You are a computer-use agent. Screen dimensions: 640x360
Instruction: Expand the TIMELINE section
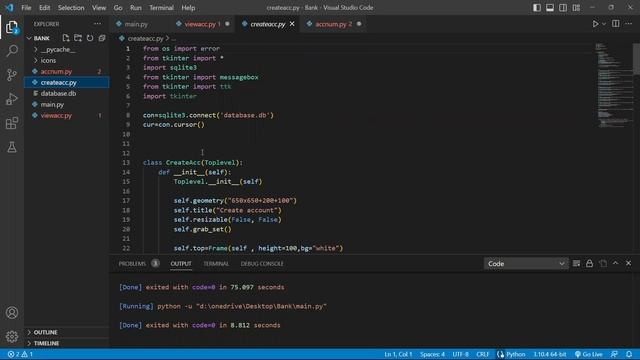click(46, 343)
